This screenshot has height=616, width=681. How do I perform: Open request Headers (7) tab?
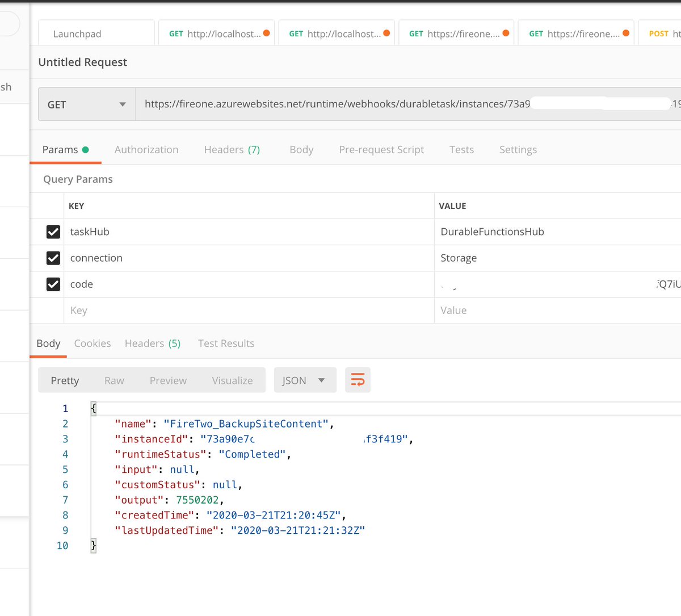coord(232,150)
